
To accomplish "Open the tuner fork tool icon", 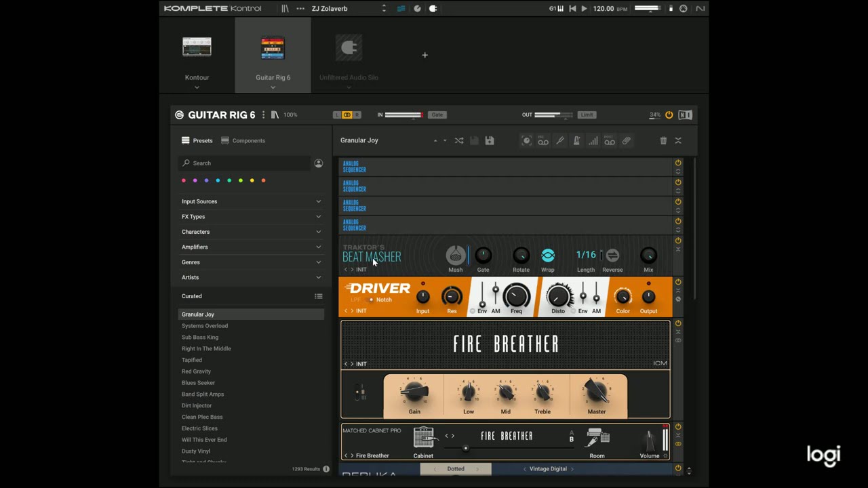I will click(x=560, y=140).
